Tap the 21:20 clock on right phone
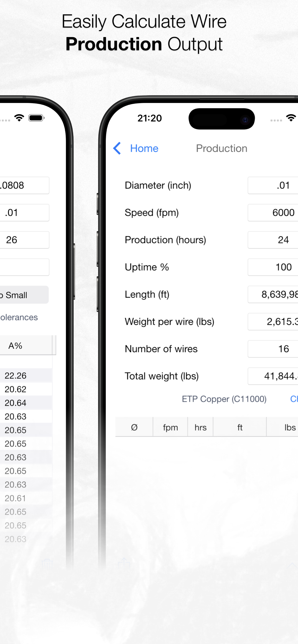This screenshot has height=644, width=298. pyautogui.click(x=150, y=118)
